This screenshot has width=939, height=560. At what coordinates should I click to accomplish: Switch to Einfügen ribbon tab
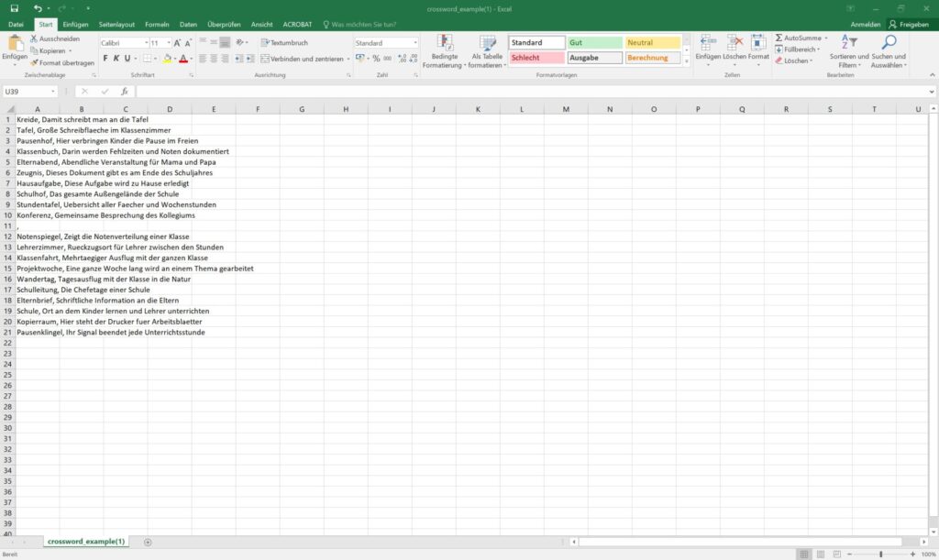click(75, 25)
